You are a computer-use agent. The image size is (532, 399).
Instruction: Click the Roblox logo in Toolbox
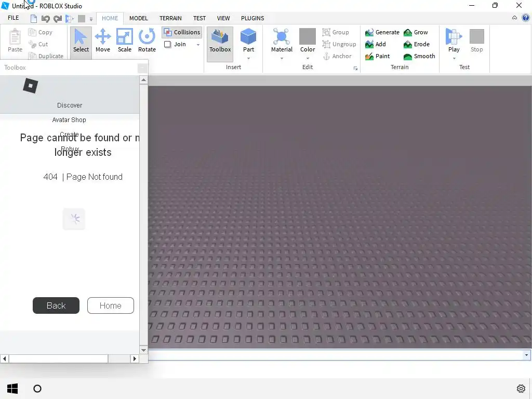30,86
